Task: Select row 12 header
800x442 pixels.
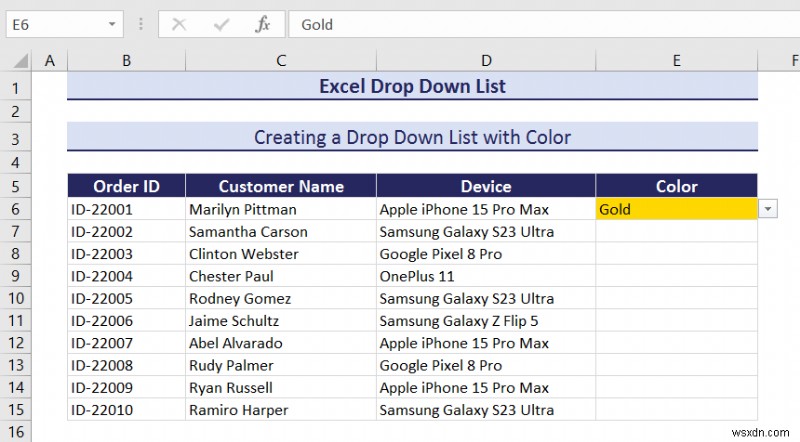Action: (x=16, y=343)
